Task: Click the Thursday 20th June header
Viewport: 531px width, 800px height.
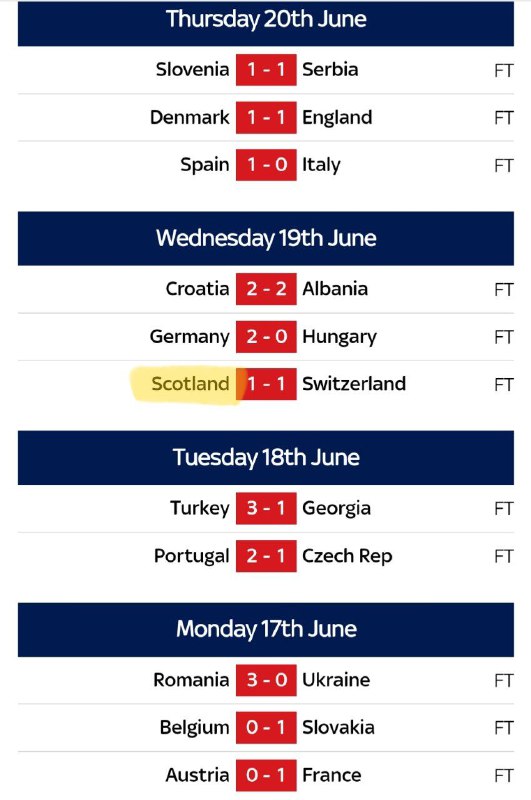Action: pyautogui.click(x=266, y=23)
